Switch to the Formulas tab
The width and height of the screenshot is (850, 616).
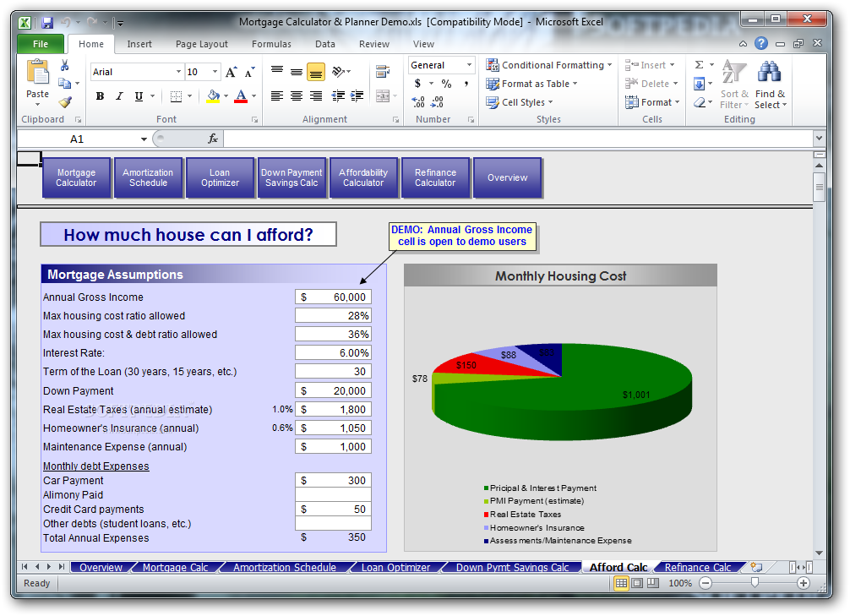click(x=271, y=44)
